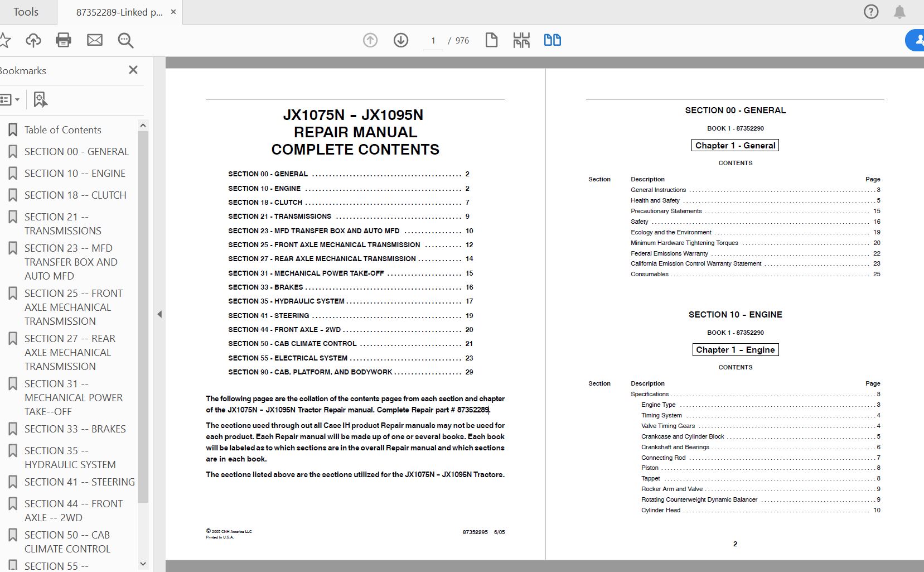Click the Federal Emissions Warranty contents entry
This screenshot has height=572, width=924.
[756, 253]
